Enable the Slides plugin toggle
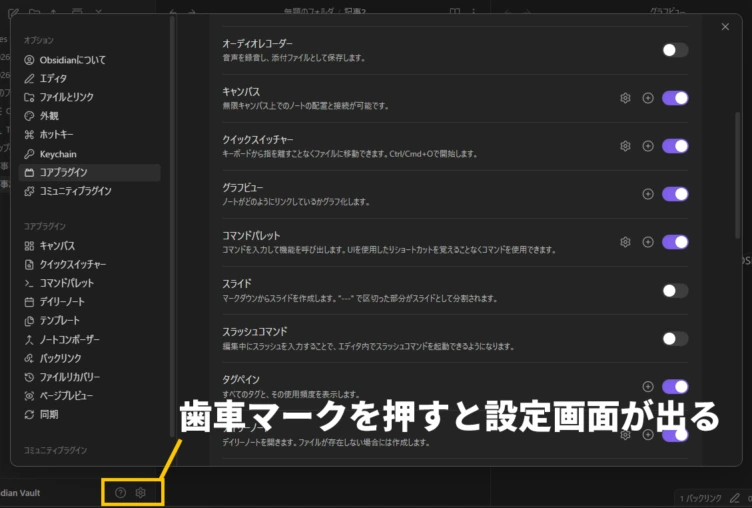 [675, 291]
